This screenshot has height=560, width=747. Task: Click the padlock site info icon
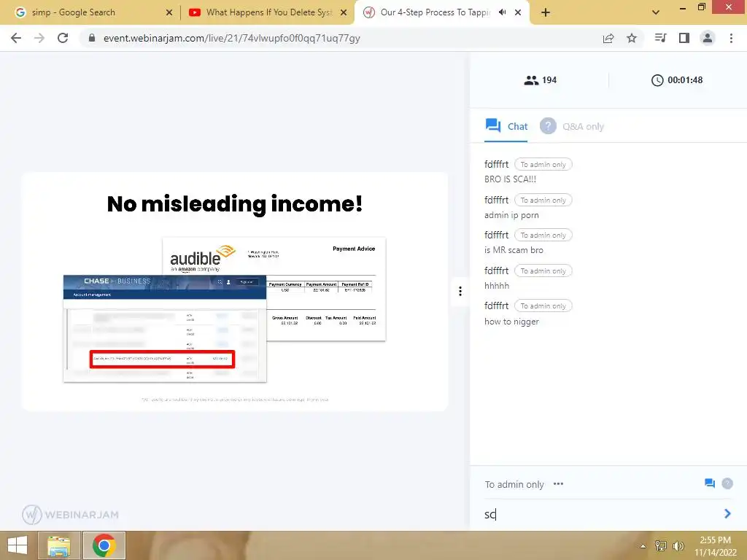(x=92, y=38)
